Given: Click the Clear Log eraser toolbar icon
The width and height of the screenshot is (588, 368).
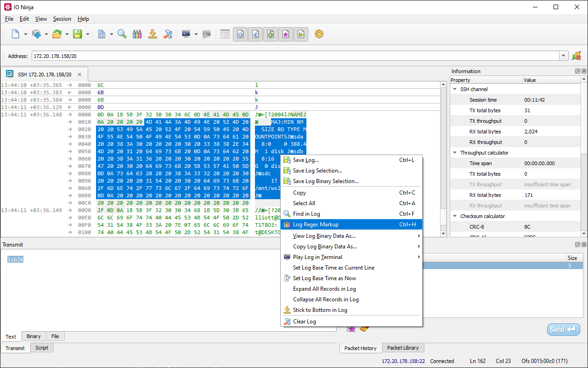Looking at the screenshot, I should [168, 34].
